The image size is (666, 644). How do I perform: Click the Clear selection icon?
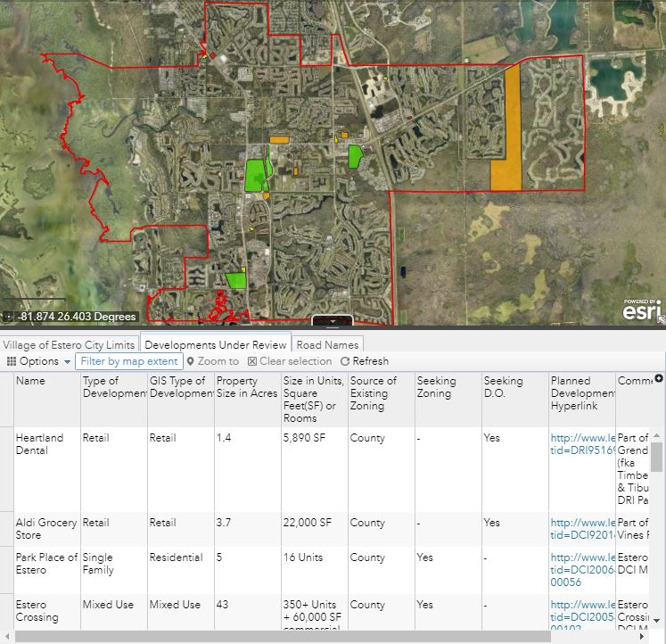pyautogui.click(x=252, y=361)
